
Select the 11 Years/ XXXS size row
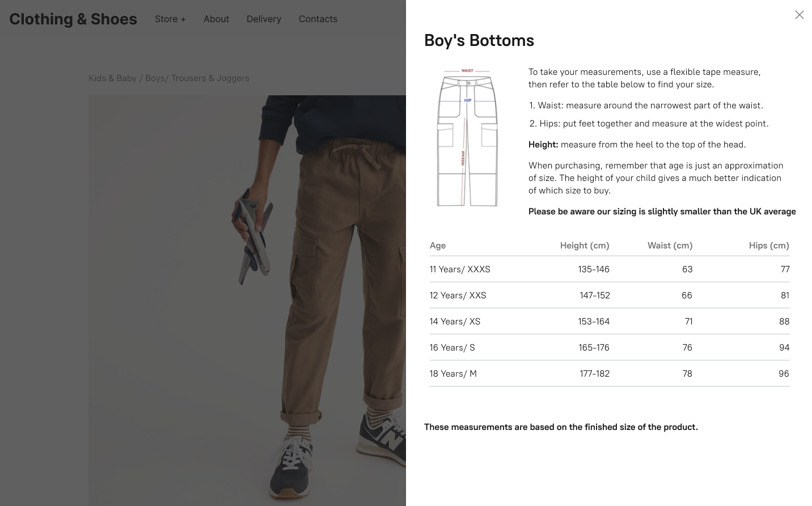click(459, 269)
